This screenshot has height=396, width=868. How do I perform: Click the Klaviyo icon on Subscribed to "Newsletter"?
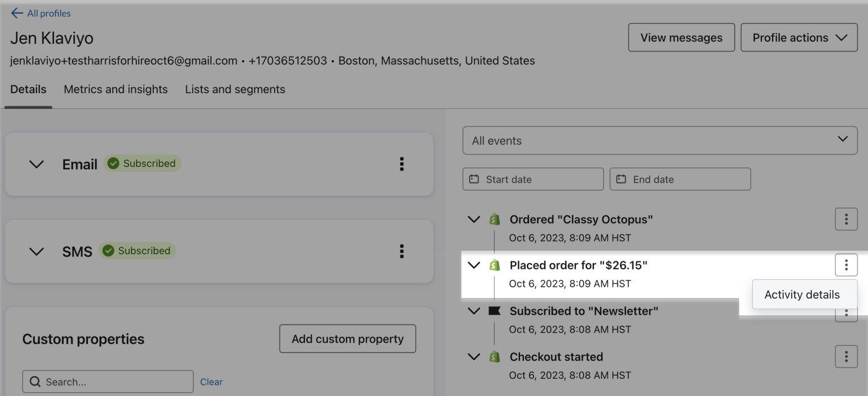click(x=494, y=310)
